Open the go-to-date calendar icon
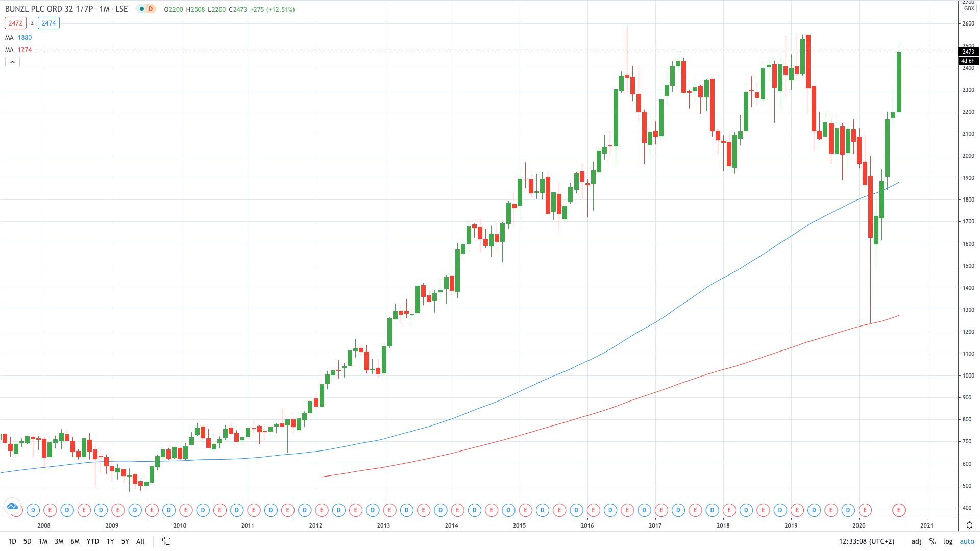Screen dimensions: 980x551 pyautogui.click(x=166, y=541)
